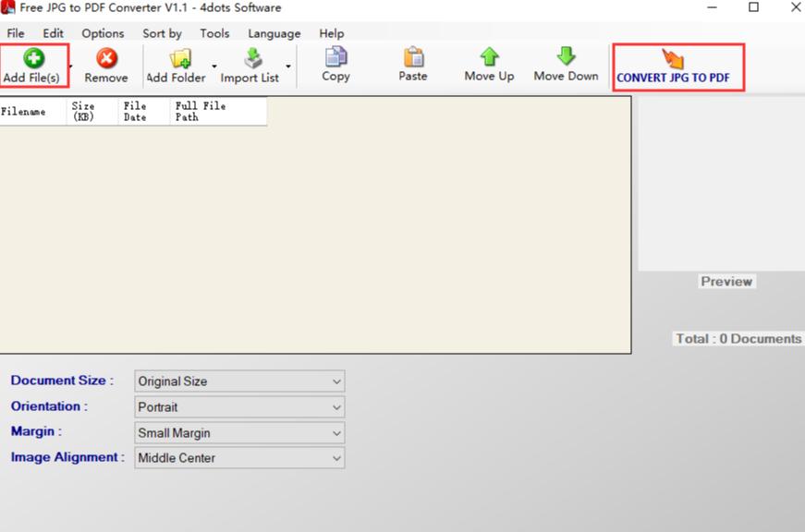Click the Preview label
805x532 pixels.
click(726, 281)
